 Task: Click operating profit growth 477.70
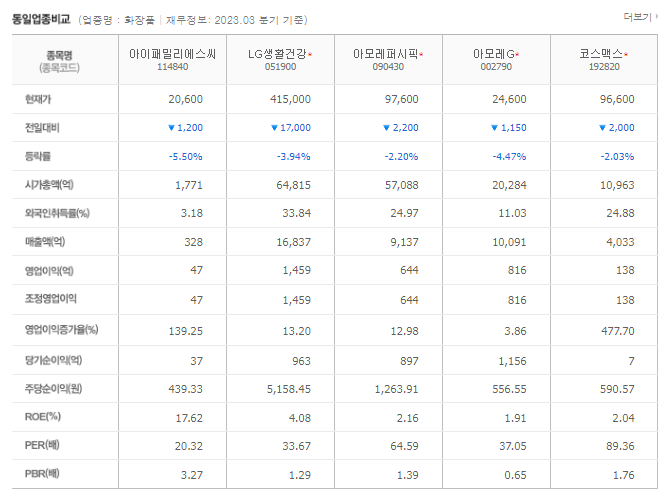click(x=618, y=331)
